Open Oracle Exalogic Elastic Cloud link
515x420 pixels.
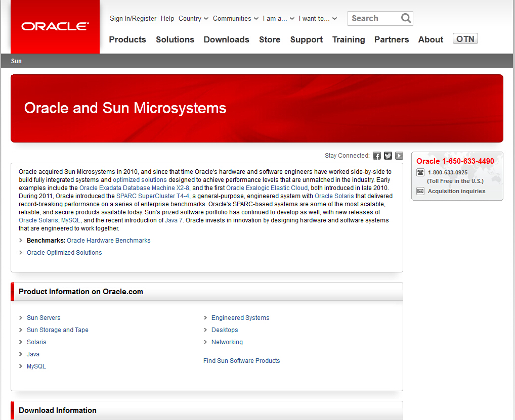point(267,188)
